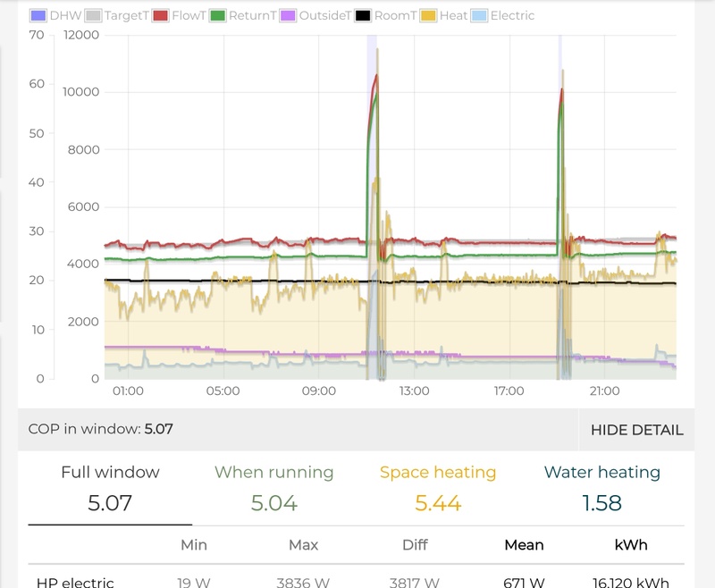Click the red FlowT legend swatch
The width and height of the screenshot is (715, 588).
point(160,14)
